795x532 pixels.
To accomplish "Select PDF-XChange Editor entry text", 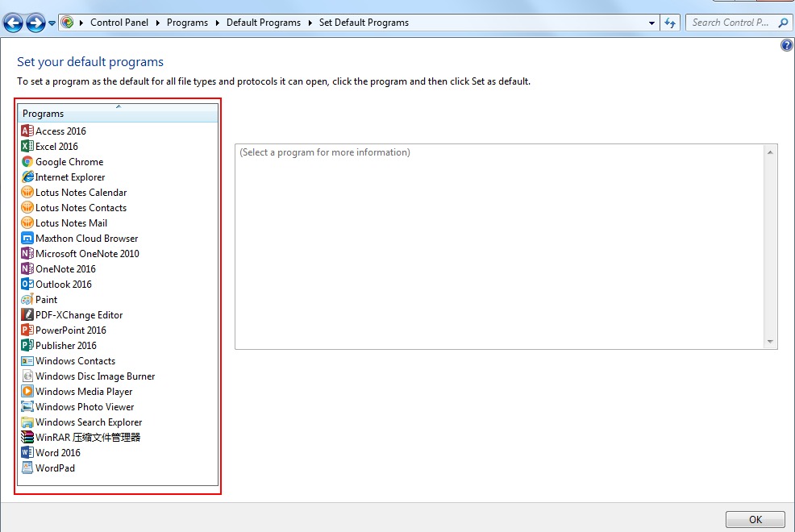I will pyautogui.click(x=79, y=314).
